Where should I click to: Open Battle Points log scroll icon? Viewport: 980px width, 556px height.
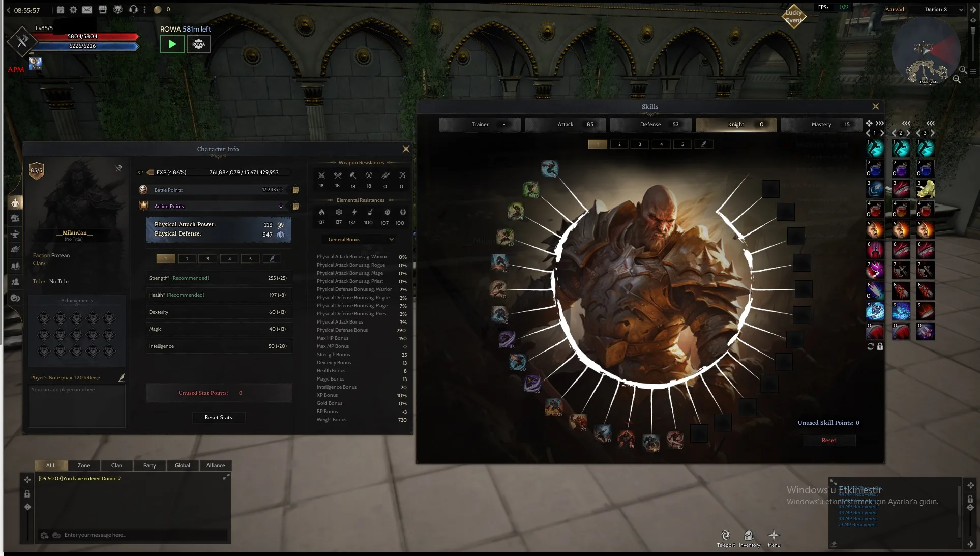(295, 190)
